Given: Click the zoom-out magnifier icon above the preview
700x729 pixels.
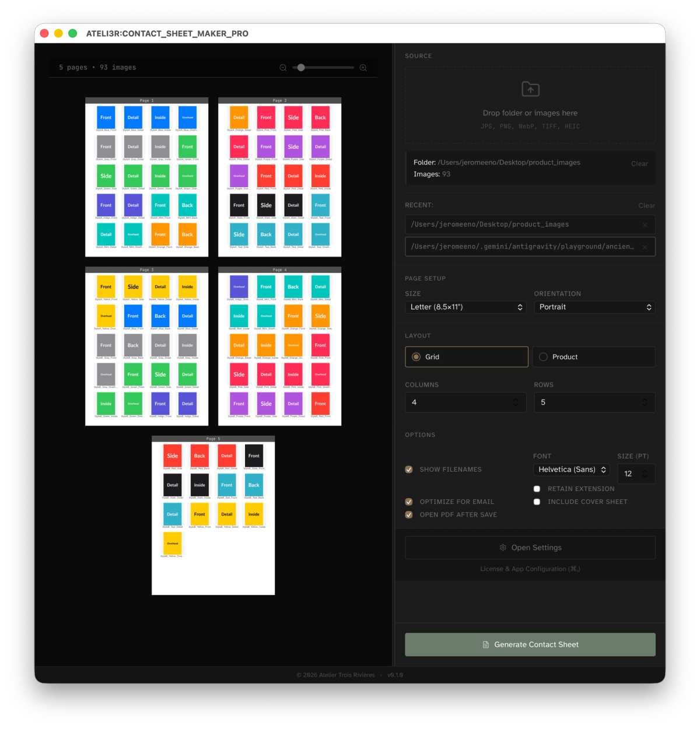Looking at the screenshot, I should pyautogui.click(x=283, y=68).
